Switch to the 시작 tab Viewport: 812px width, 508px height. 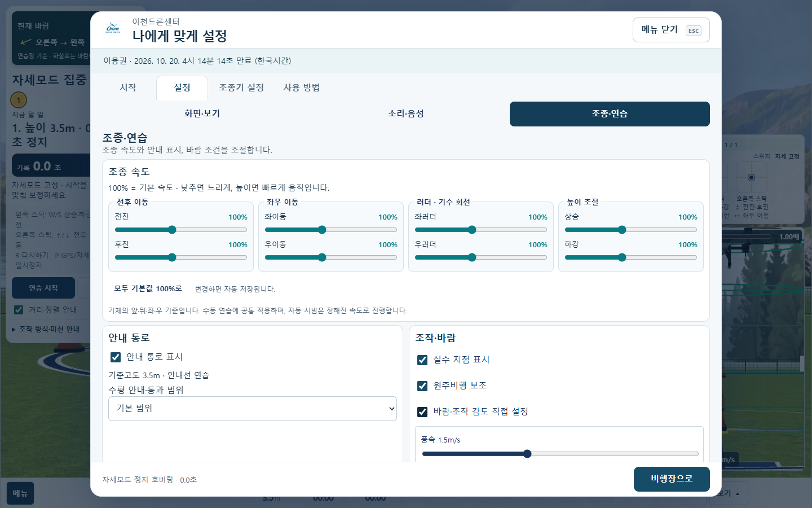(x=128, y=87)
